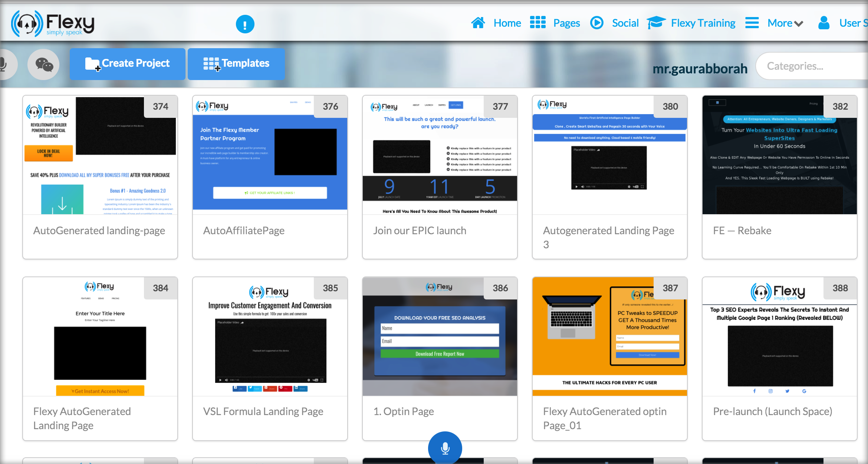The height and width of the screenshot is (464, 868).
Task: Open the chat bubbles round button
Action: [44, 65]
